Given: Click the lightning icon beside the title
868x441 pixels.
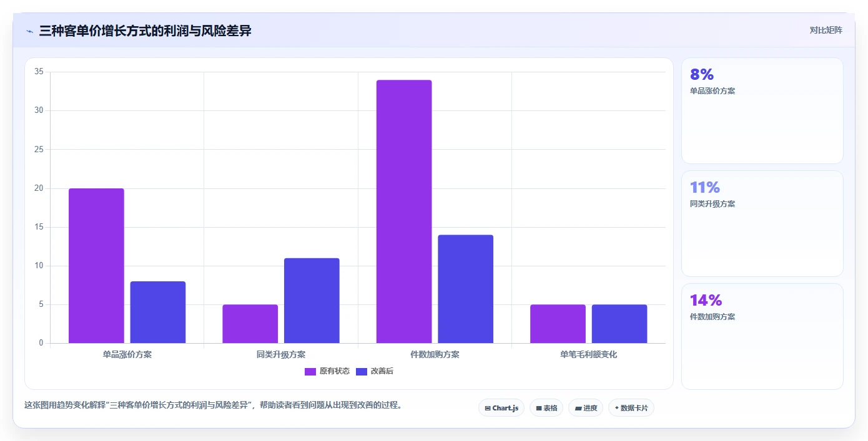Looking at the screenshot, I should (x=29, y=31).
